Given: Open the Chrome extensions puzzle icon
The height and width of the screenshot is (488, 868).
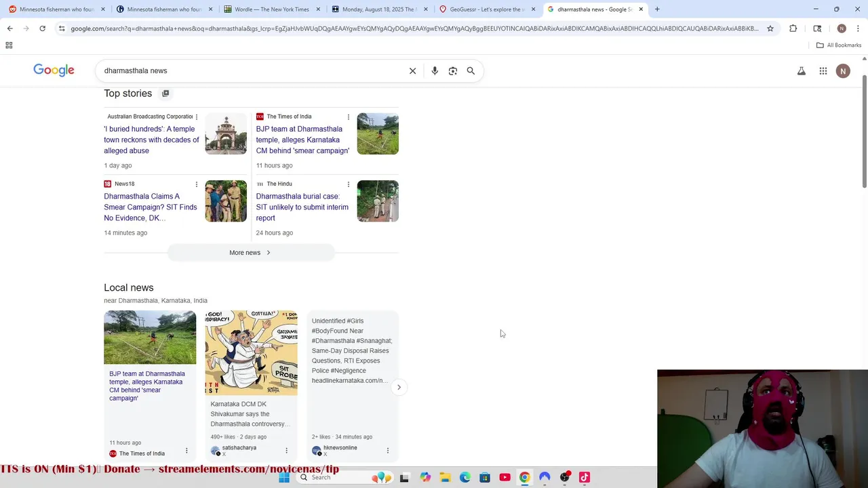Looking at the screenshot, I should 793,28.
